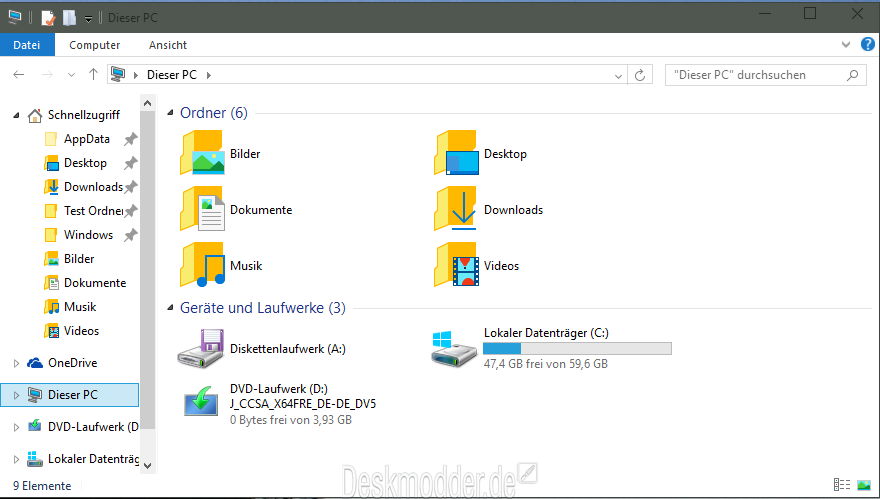Expand the ribbon with the chevron
The width and height of the screenshot is (880, 499).
[x=846, y=44]
